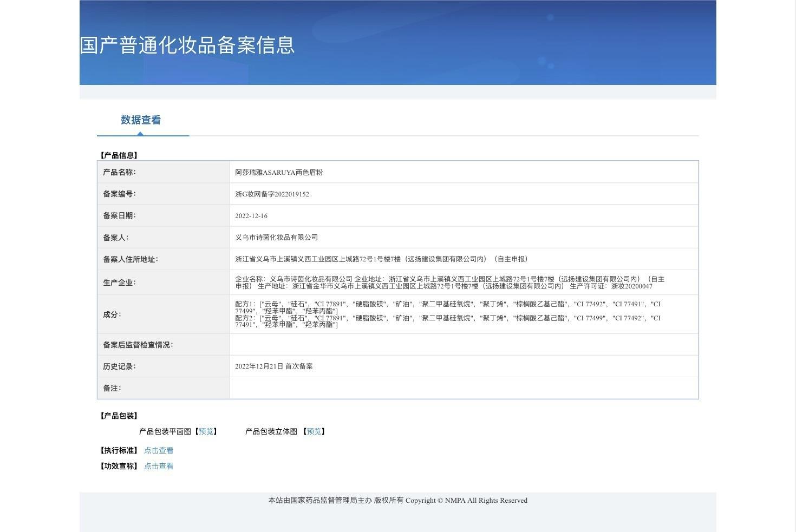796x532 pixels.
Task: Open 点击查看 link for 执行标准
Action: [x=159, y=450]
